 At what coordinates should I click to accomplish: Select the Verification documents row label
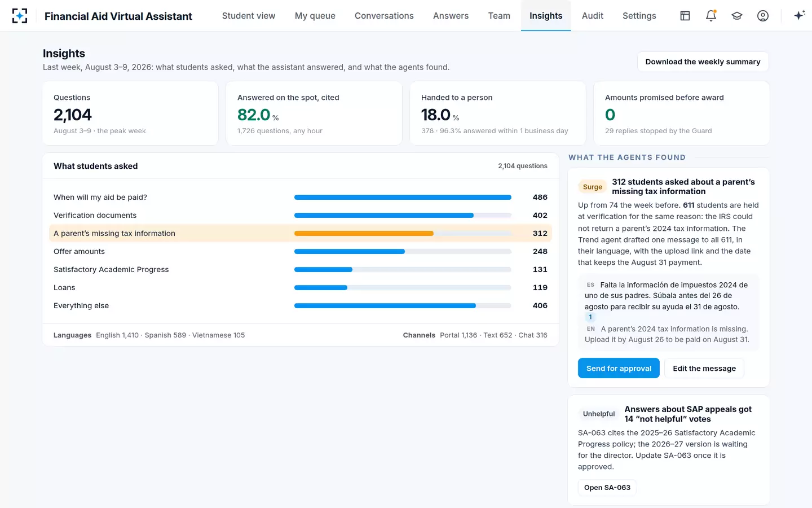point(95,215)
